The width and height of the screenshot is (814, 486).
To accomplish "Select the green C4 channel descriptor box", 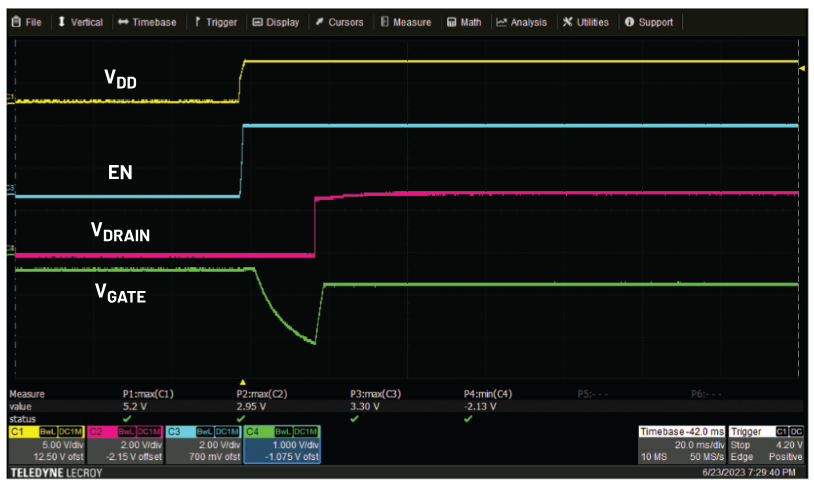I will click(281, 444).
